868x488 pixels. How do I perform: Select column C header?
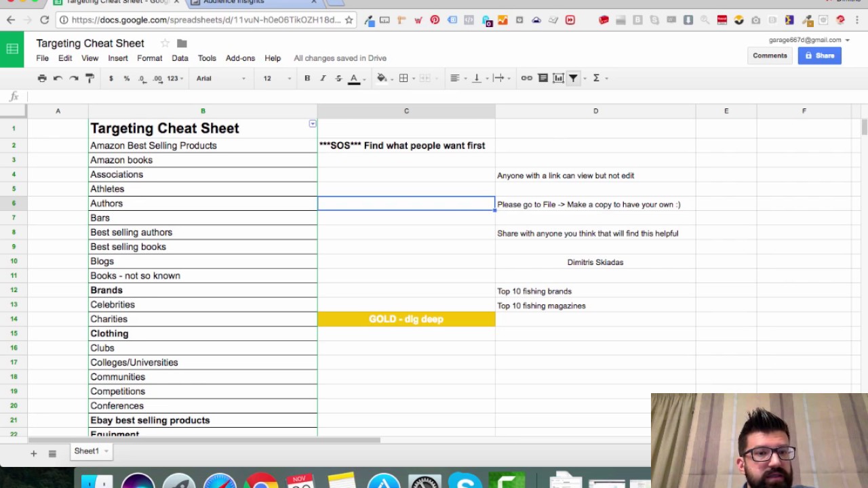point(406,111)
